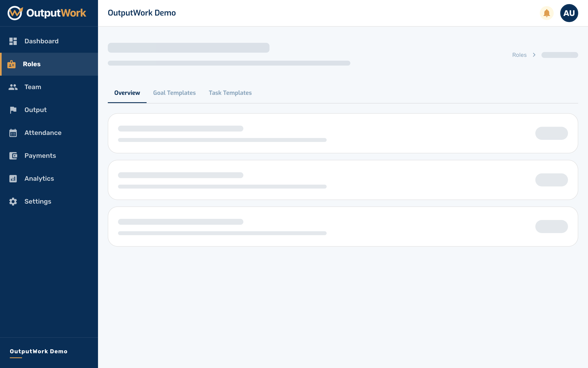Open Output section label

[36, 110]
